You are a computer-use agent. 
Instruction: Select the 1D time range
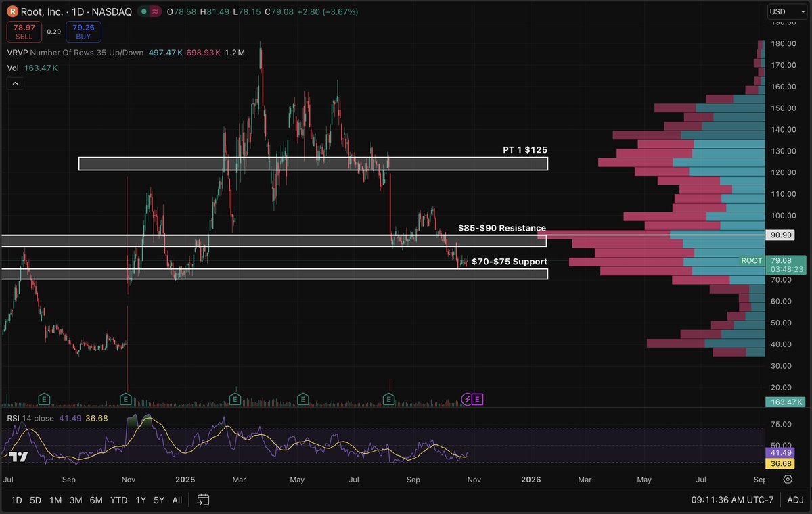pyautogui.click(x=17, y=500)
